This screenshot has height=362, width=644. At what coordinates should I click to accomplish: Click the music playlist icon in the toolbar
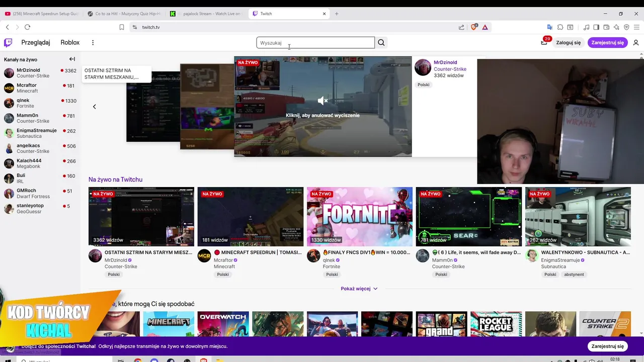pyautogui.click(x=586, y=27)
